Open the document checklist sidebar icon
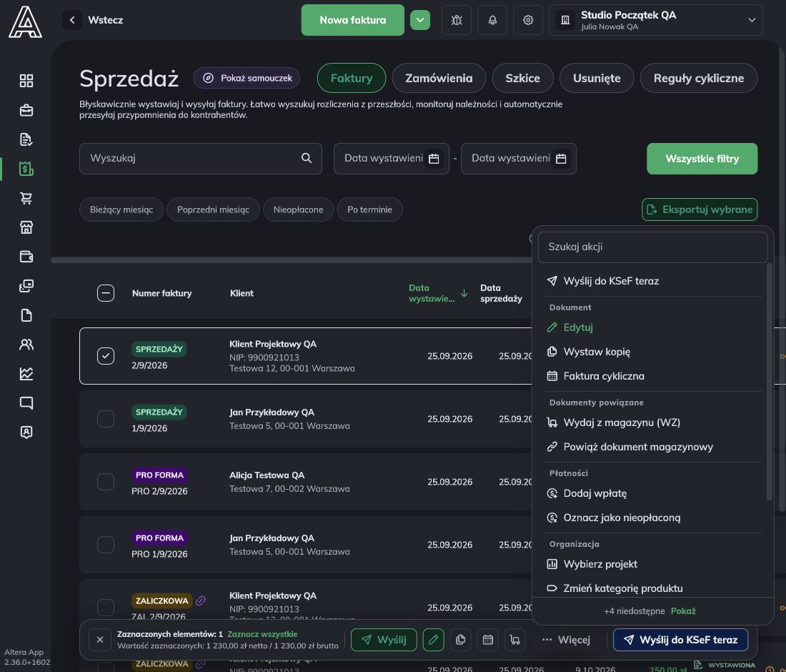786x672 pixels. tap(26, 139)
